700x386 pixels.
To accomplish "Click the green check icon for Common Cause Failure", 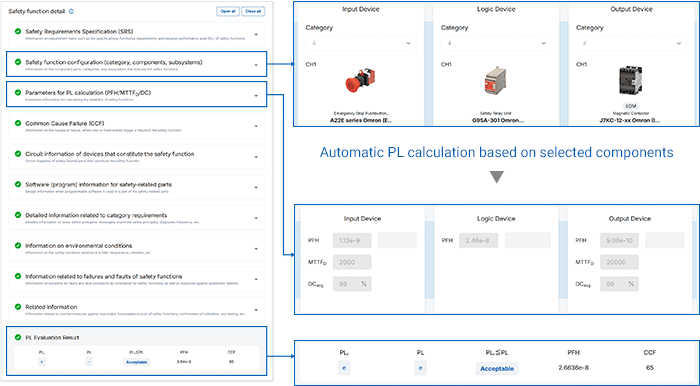I will 18,123.
